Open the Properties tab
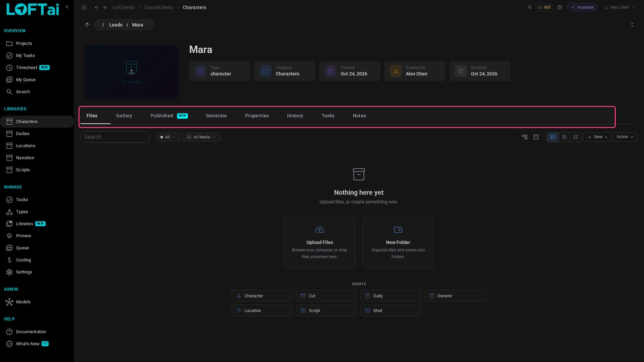This screenshot has width=644, height=362. [257, 116]
